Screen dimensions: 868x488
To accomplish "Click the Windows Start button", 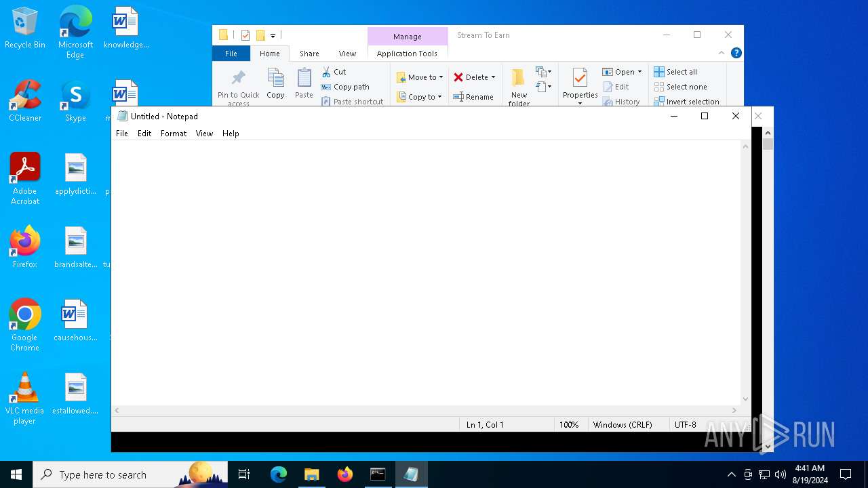I will [x=16, y=474].
